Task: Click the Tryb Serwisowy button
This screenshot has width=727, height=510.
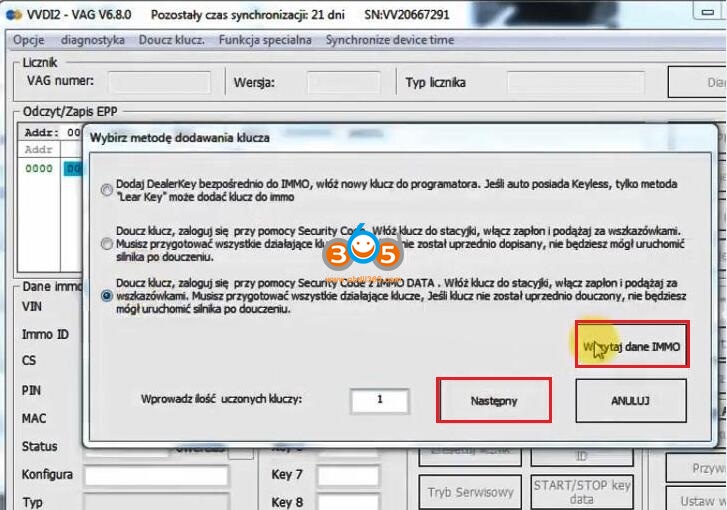Action: pos(470,492)
